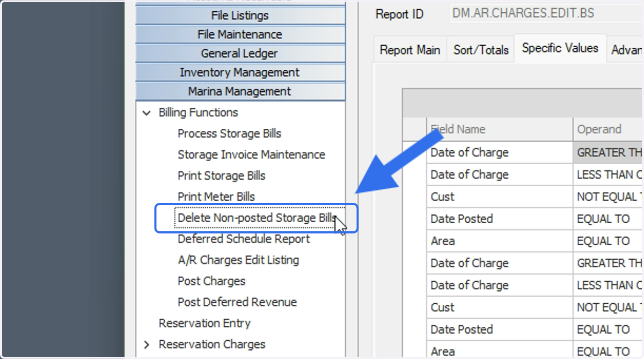Open Print Meter Bills
Screen dimensions: 644x359
point(216,196)
